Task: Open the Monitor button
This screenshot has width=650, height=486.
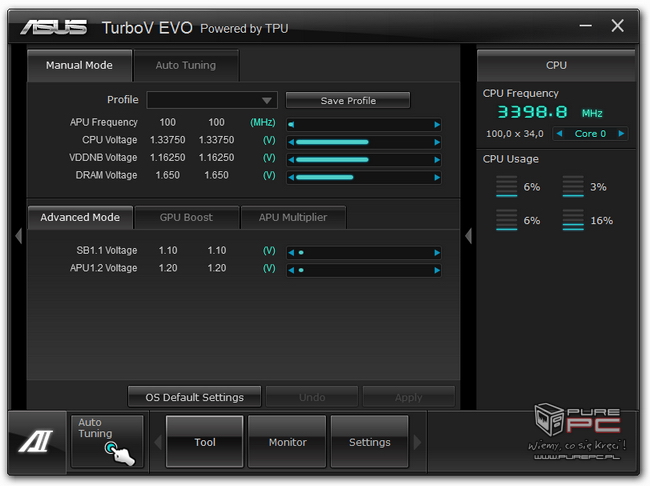Action: point(287,442)
